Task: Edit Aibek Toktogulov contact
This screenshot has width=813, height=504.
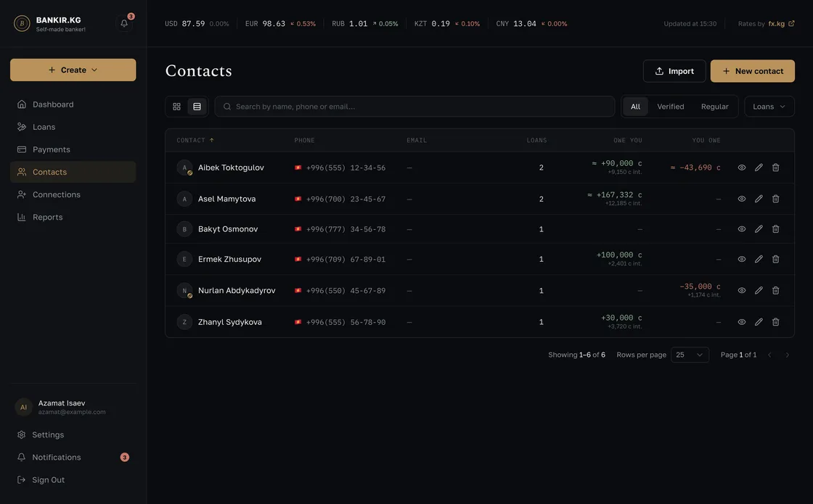Action: pos(759,168)
